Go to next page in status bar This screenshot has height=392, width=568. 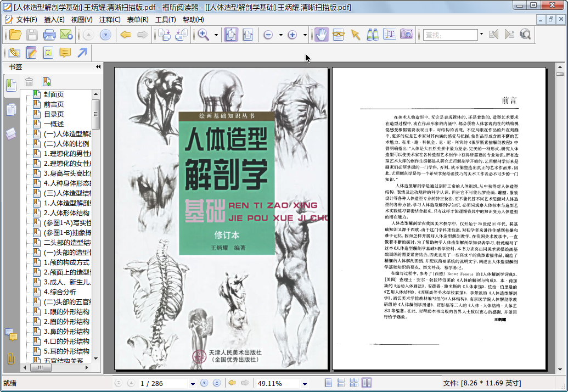pos(204,383)
